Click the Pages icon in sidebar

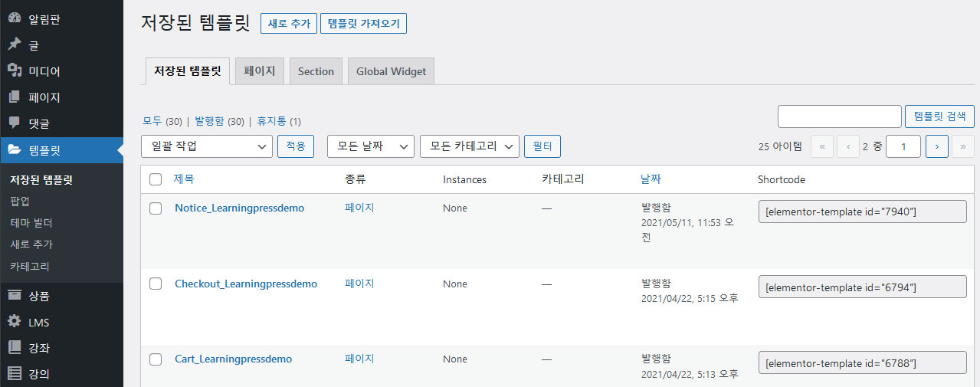pyautogui.click(x=15, y=97)
